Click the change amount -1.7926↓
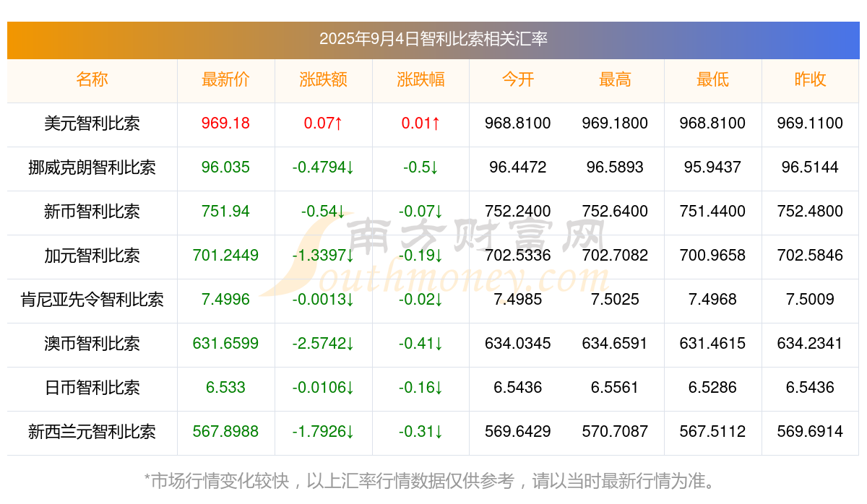867x504 pixels. pos(323,432)
